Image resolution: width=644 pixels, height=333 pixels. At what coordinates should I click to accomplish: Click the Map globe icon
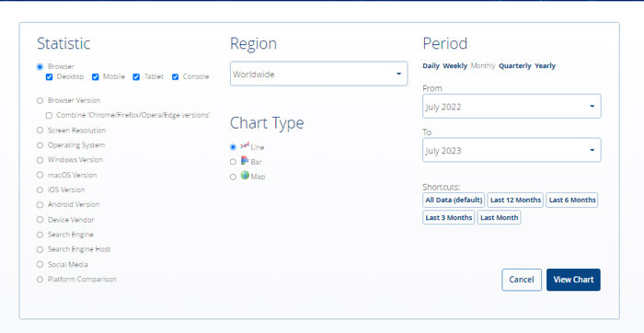pyautogui.click(x=246, y=176)
